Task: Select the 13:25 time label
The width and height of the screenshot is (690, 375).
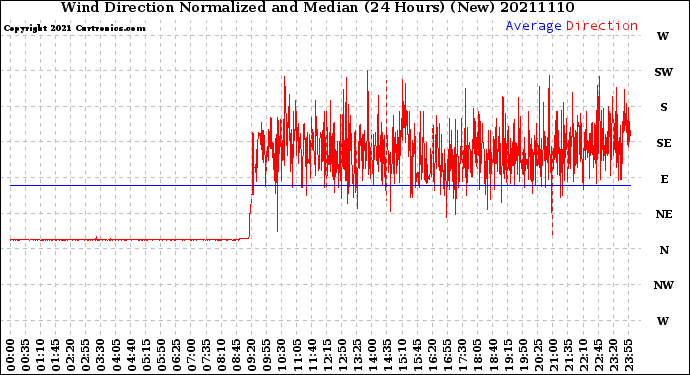Action: tap(357, 355)
